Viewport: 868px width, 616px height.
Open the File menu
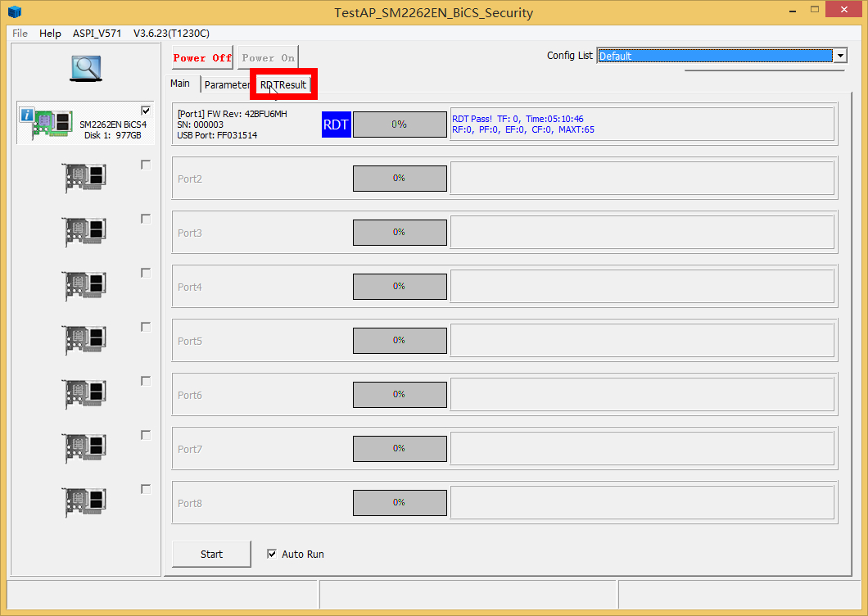click(20, 34)
